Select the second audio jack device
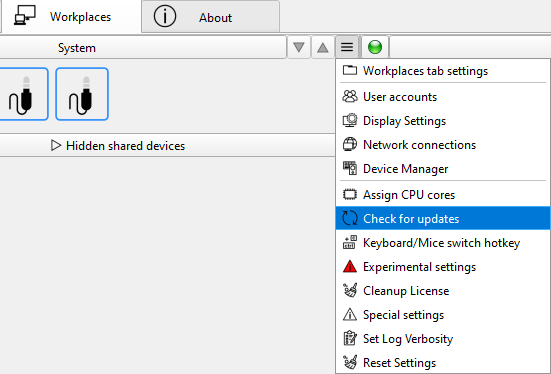The image size is (551, 374). [82, 94]
